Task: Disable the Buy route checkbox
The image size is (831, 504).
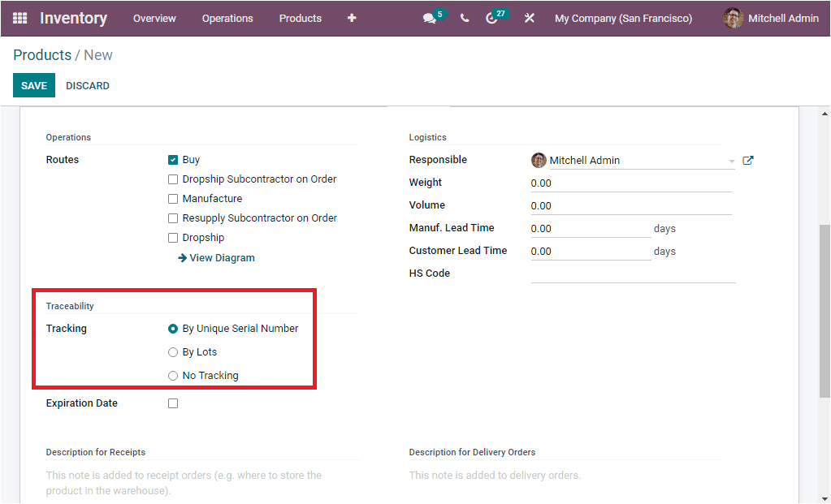Action: point(173,159)
